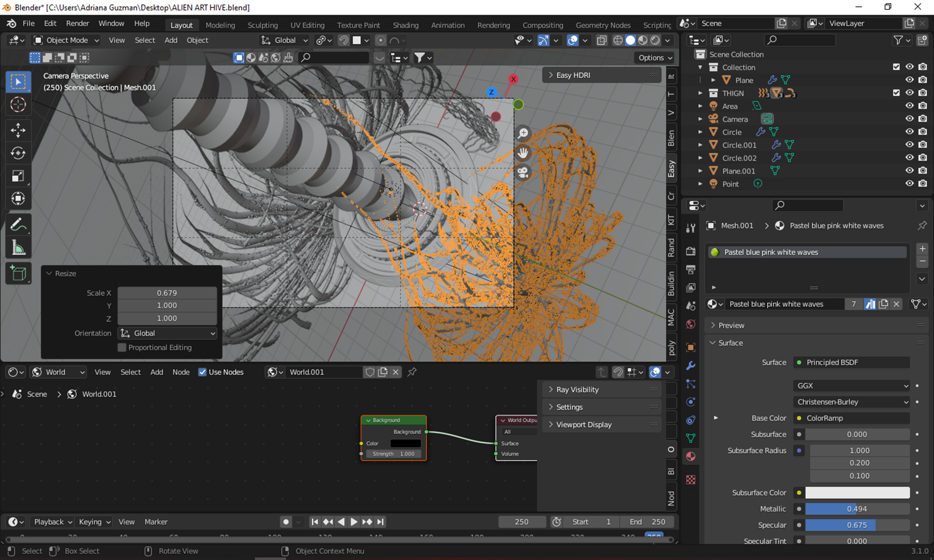The width and height of the screenshot is (934, 560).
Task: Activate the 3D Cursor tool
Action: pos(18,105)
